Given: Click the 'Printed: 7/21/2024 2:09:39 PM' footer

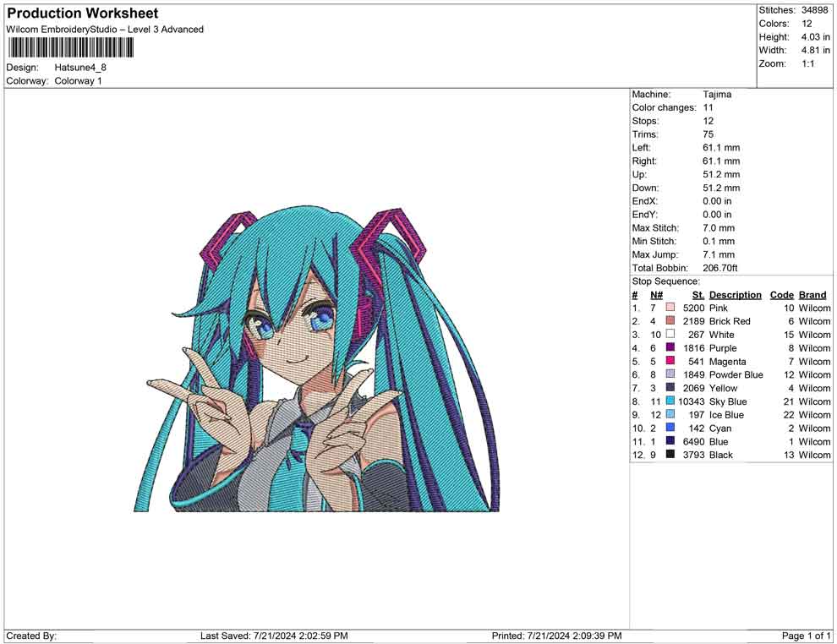Looking at the screenshot, I should (x=556, y=636).
